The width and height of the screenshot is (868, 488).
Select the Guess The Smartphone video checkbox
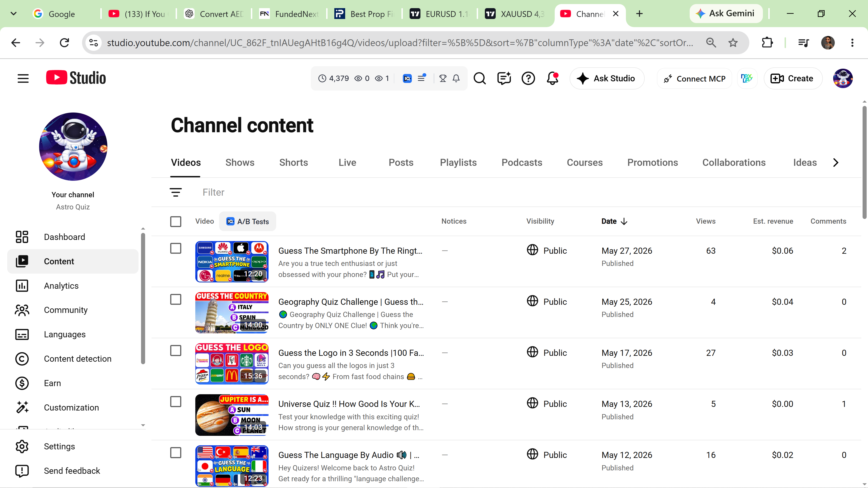[176, 248]
